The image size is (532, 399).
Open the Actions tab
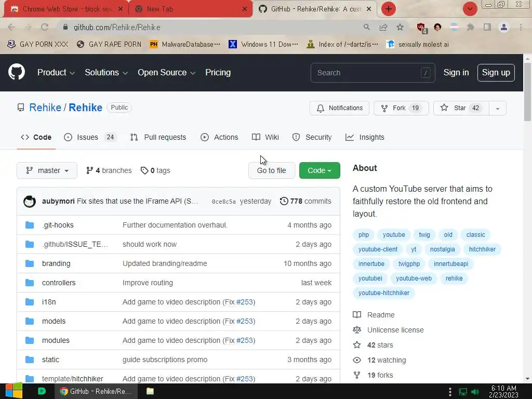[219, 137]
